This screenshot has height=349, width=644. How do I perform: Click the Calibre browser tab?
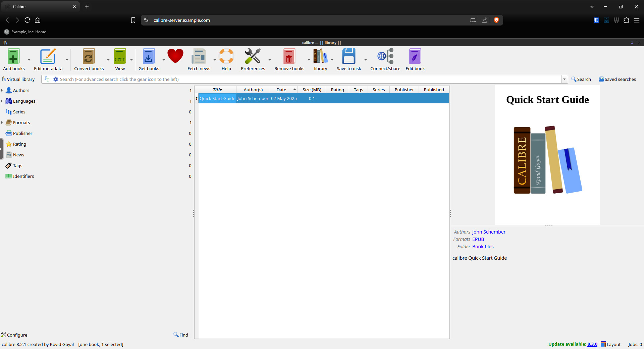click(40, 7)
